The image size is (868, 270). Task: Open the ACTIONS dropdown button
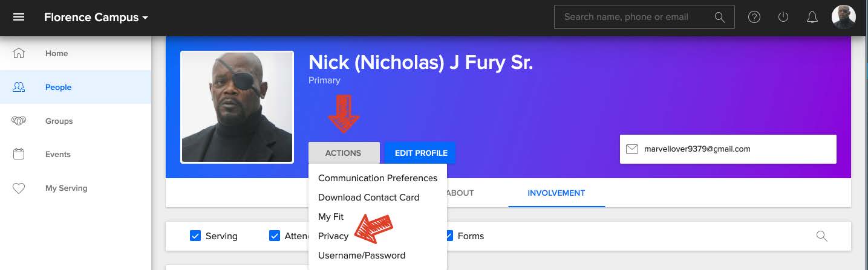(344, 153)
